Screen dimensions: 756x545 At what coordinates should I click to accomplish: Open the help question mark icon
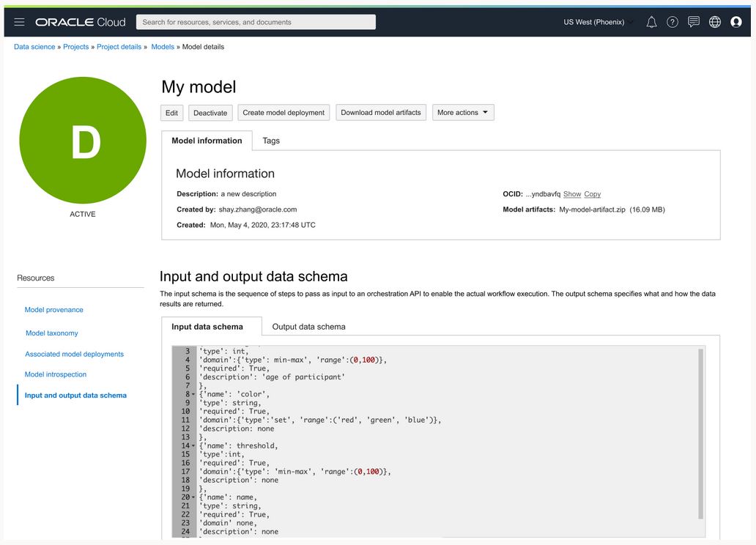pos(672,22)
